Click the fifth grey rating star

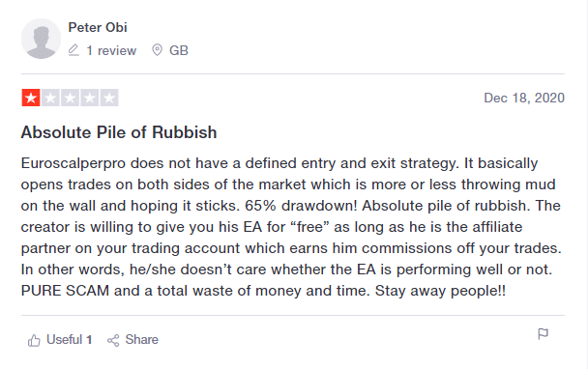109,98
